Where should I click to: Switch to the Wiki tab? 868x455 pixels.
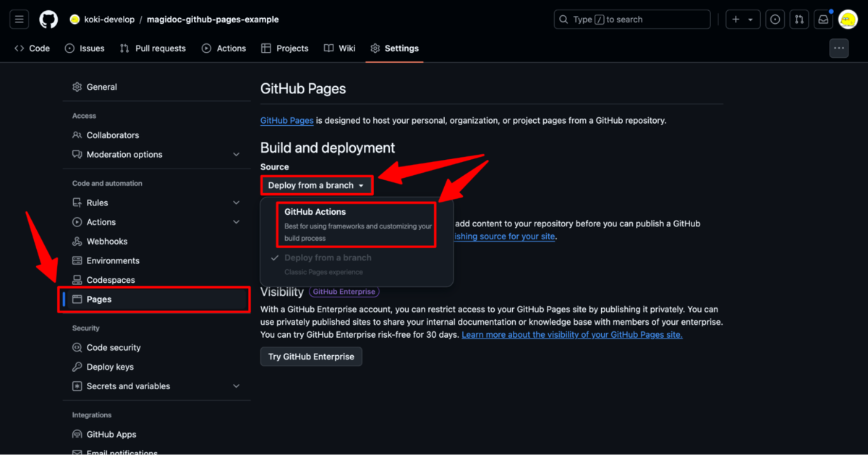pyautogui.click(x=340, y=48)
